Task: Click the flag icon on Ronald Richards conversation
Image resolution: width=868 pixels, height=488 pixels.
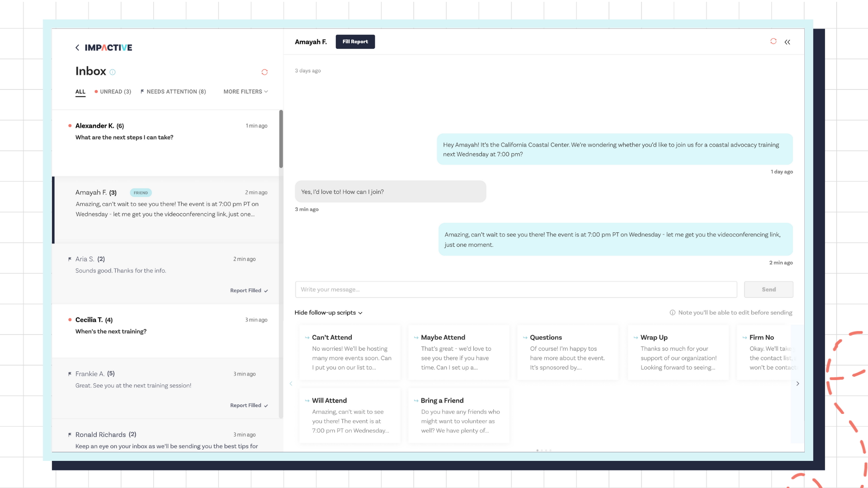Action: pos(70,435)
